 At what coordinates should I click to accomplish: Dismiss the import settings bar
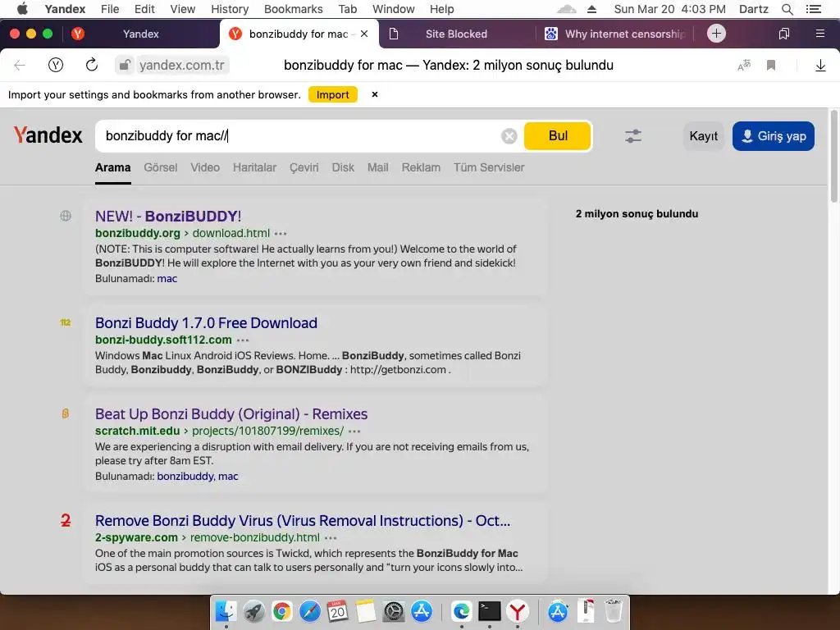pyautogui.click(x=374, y=94)
